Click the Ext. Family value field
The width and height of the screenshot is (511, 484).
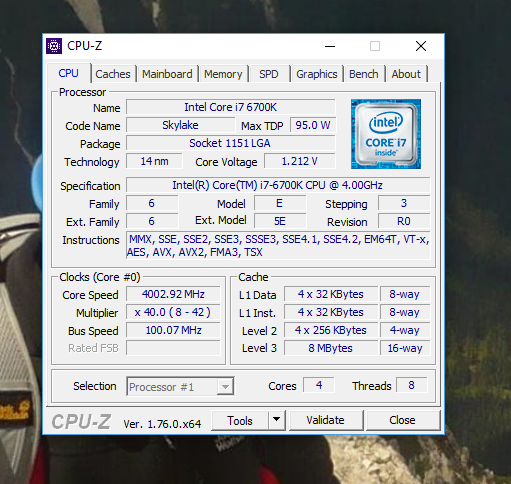coord(152,221)
